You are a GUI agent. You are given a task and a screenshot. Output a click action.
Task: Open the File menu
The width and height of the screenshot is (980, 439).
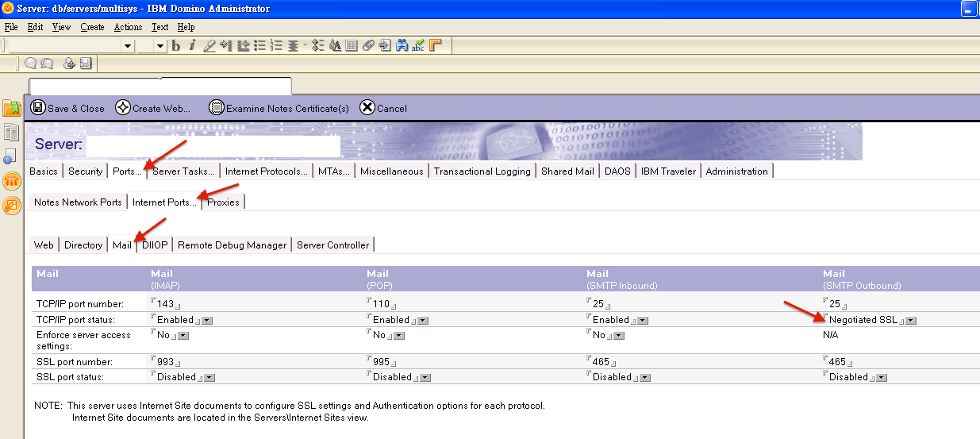[x=11, y=27]
